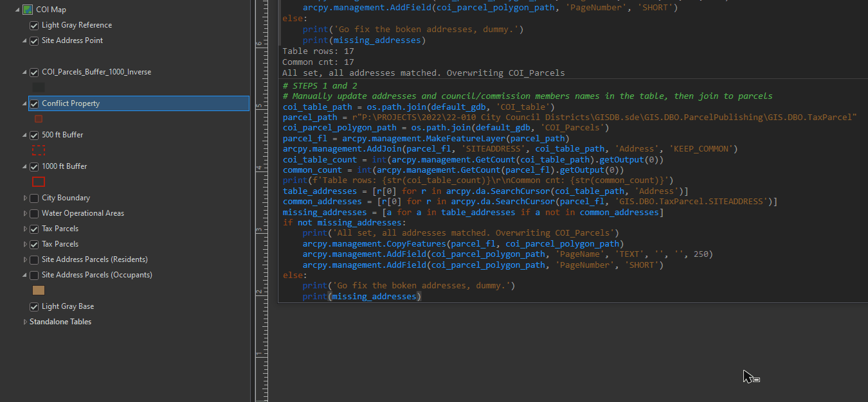Select Site Address Parcels (Occupants) layer name
The image size is (868, 402).
(x=97, y=275)
